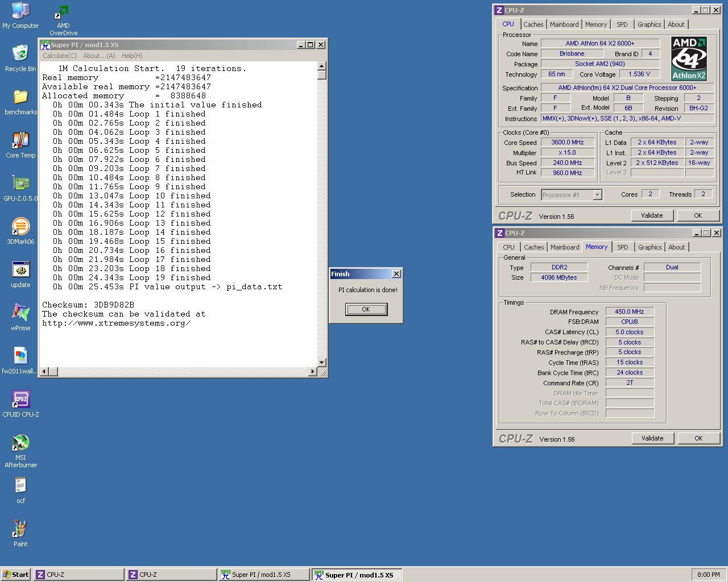Open the Start menu

(x=16, y=575)
